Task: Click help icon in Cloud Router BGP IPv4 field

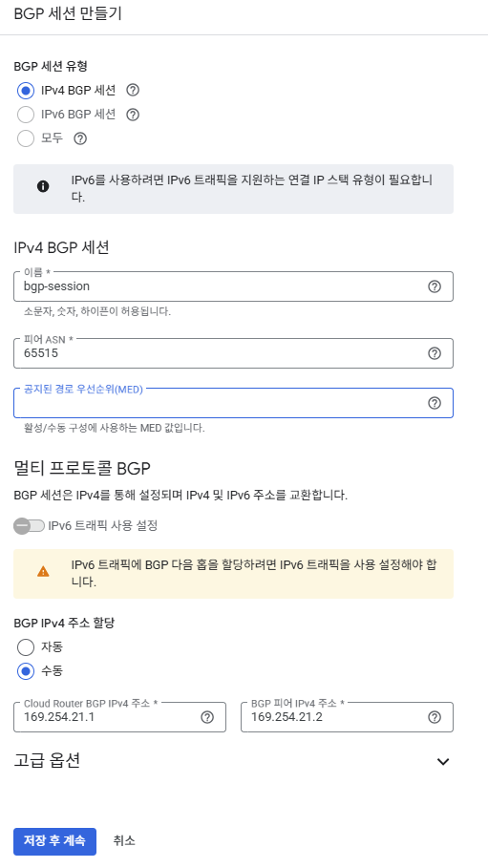Action: [207, 717]
